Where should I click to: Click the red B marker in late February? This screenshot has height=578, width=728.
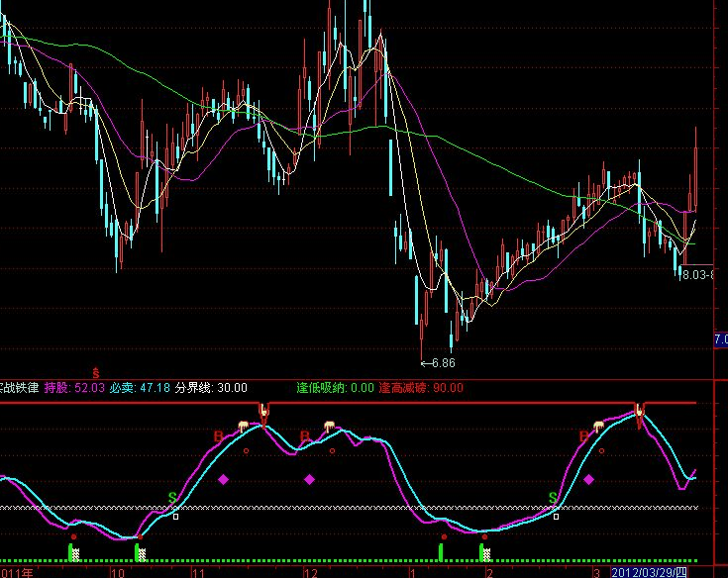click(583, 436)
